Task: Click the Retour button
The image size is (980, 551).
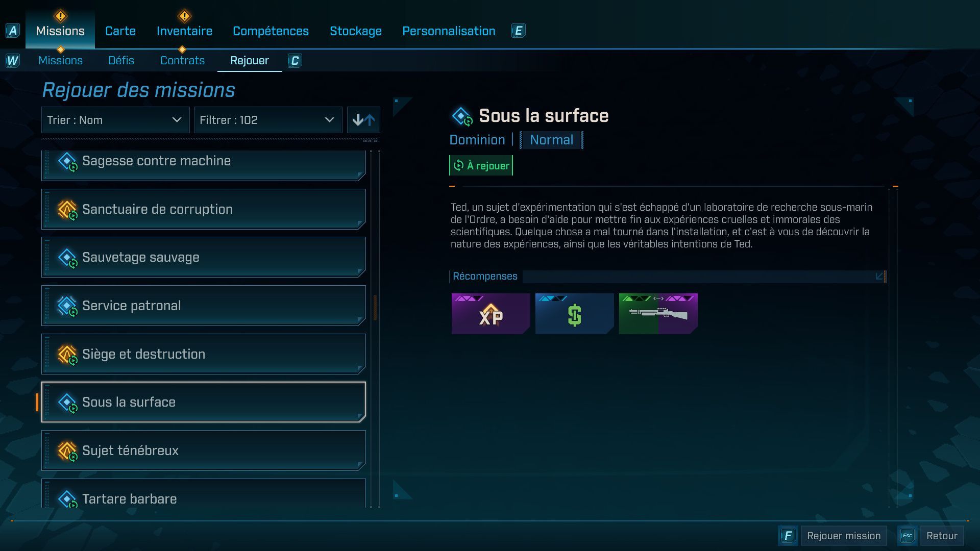Action: click(942, 536)
